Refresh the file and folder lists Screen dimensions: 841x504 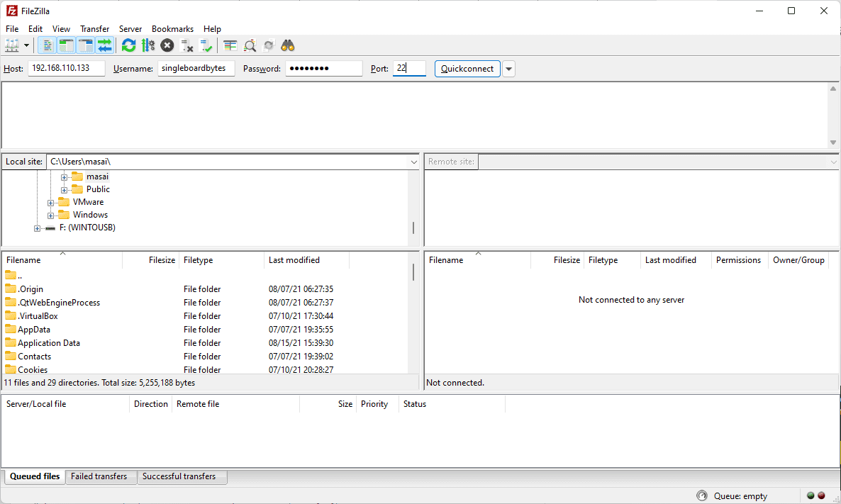(x=129, y=45)
